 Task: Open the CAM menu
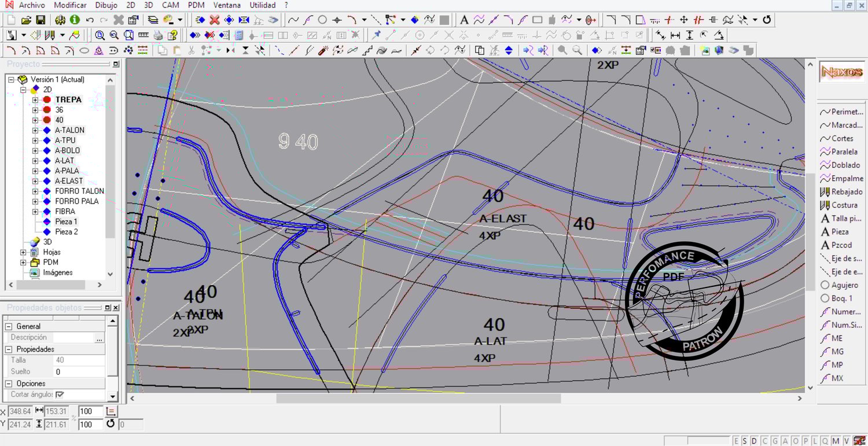pos(170,5)
